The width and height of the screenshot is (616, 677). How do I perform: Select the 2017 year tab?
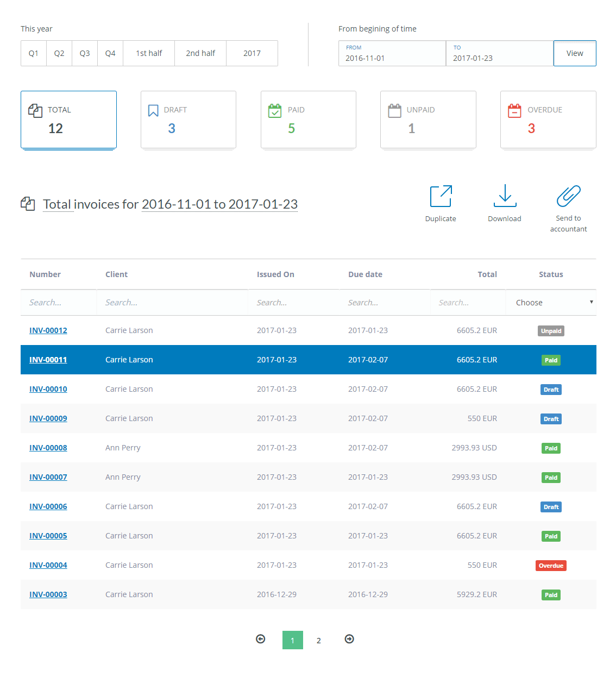click(252, 53)
